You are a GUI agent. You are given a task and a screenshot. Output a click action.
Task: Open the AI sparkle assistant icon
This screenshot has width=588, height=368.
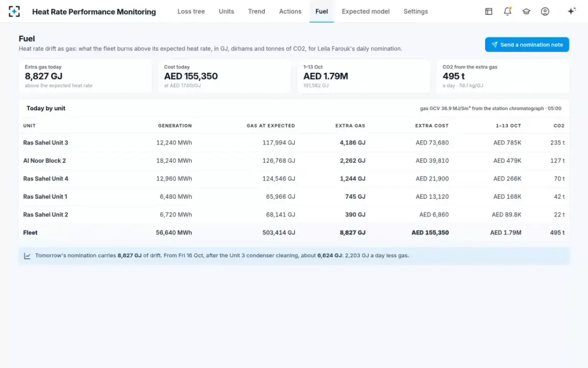pos(571,11)
